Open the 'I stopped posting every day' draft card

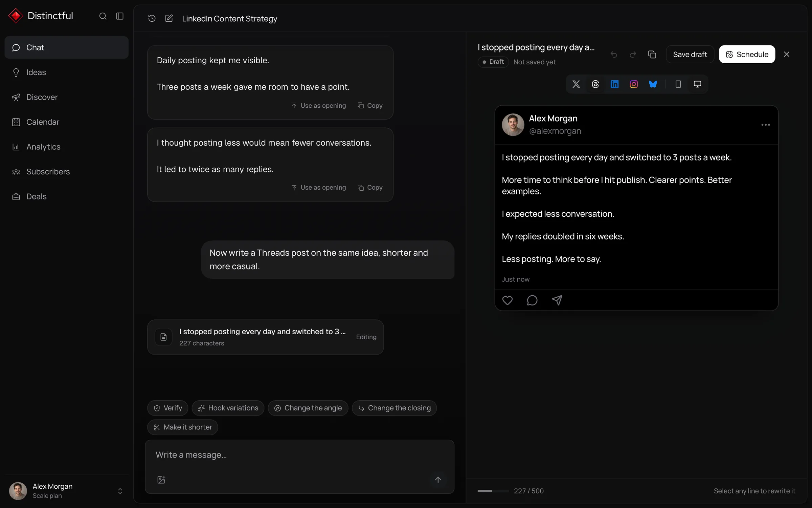(x=266, y=337)
